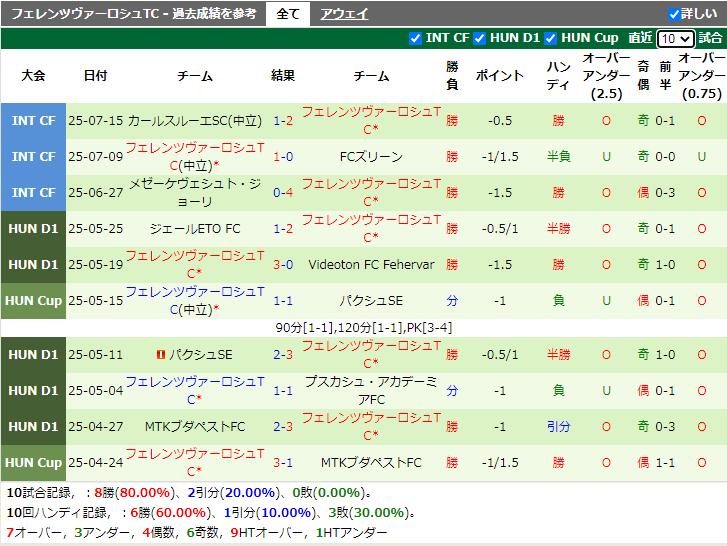The height and width of the screenshot is (546, 727).
Task: Click the date 25-05-19
Action: 96,265
